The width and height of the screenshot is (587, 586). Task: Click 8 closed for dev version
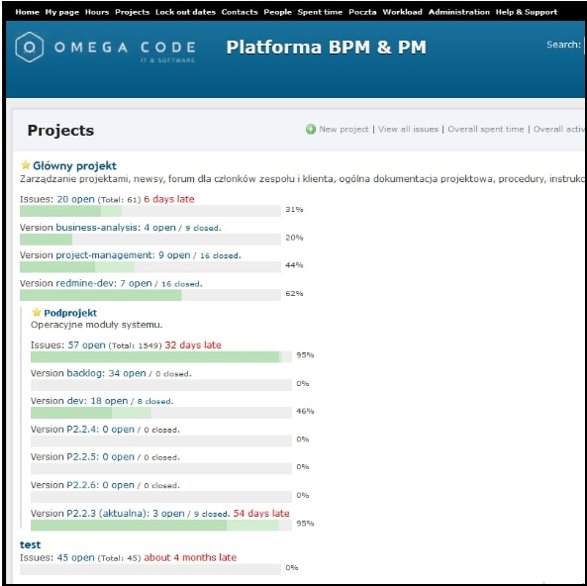click(154, 401)
